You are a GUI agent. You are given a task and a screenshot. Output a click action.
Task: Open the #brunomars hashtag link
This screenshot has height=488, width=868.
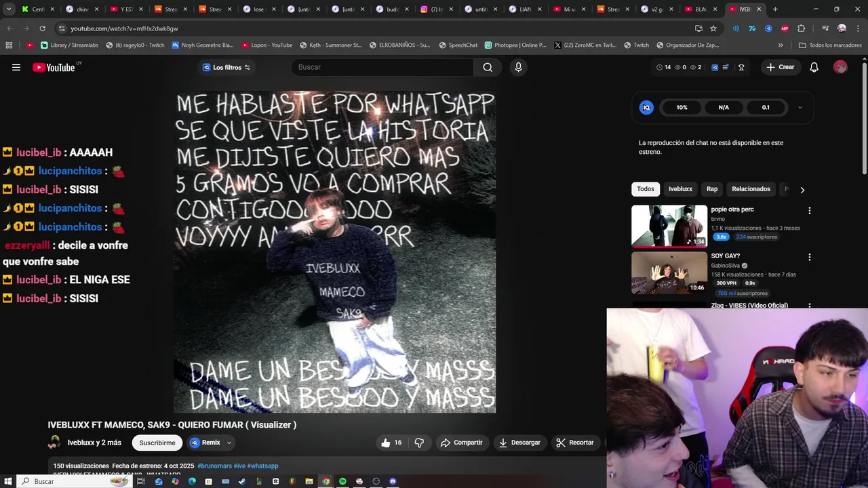(214, 466)
